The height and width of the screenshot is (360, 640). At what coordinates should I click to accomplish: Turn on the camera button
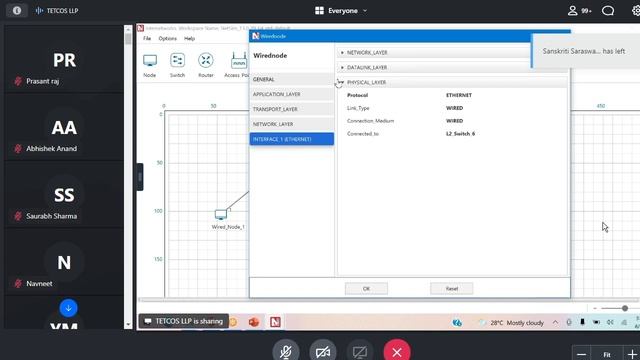(323, 352)
